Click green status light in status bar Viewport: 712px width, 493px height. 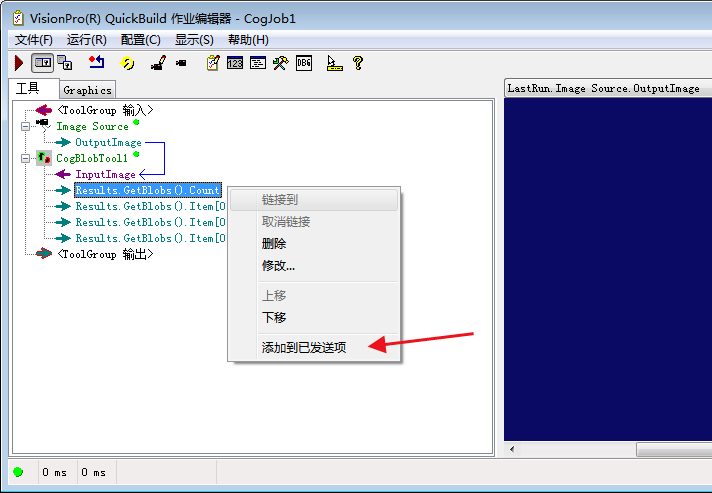[x=18, y=472]
